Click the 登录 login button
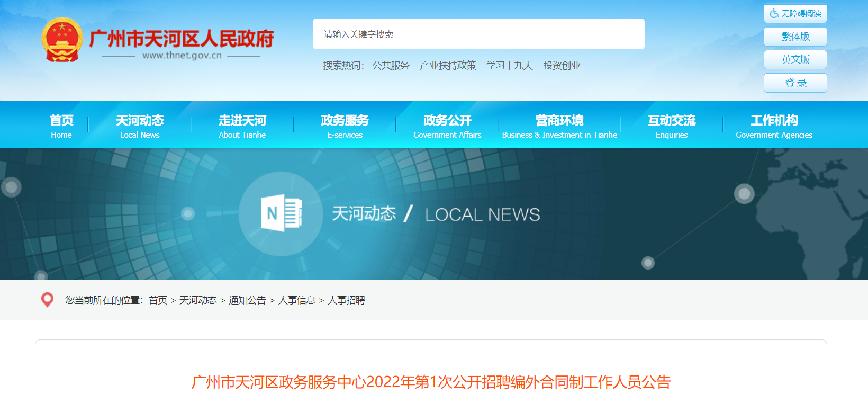This screenshot has height=394, width=868. [795, 83]
